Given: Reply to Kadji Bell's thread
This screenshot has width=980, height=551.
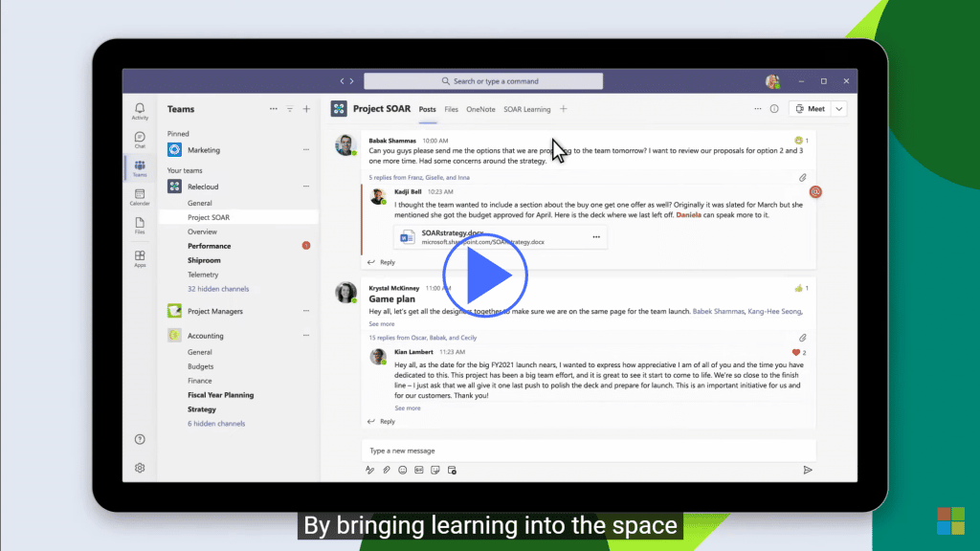Looking at the screenshot, I should tap(381, 262).
